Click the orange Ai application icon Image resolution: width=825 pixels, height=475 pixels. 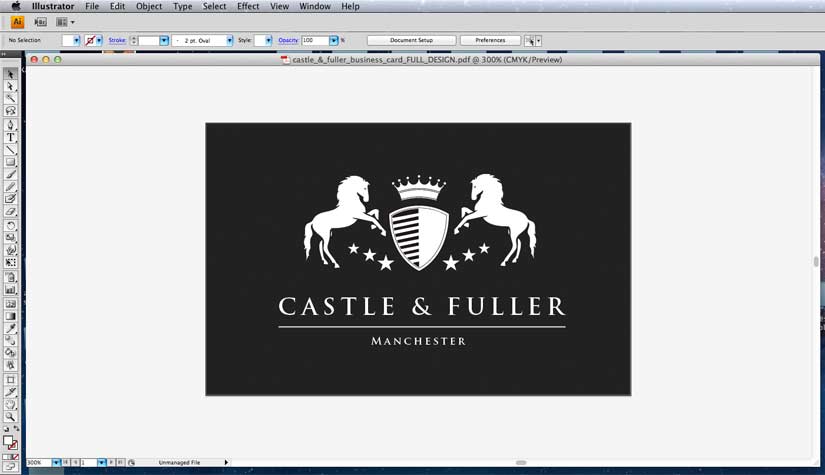pyautogui.click(x=17, y=22)
